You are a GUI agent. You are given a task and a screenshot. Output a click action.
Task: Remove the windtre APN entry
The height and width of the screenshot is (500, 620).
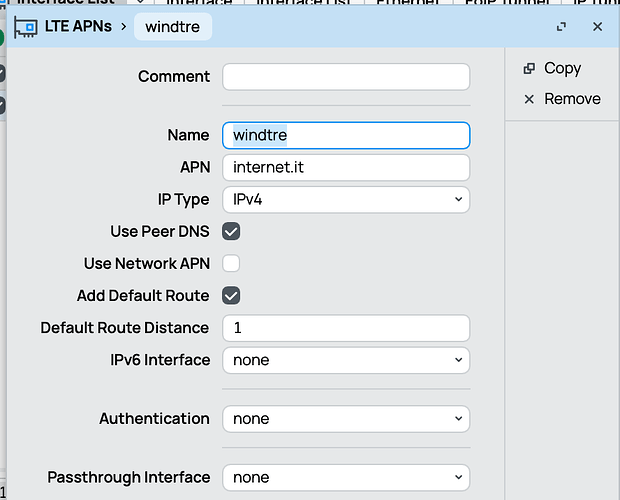pos(562,99)
